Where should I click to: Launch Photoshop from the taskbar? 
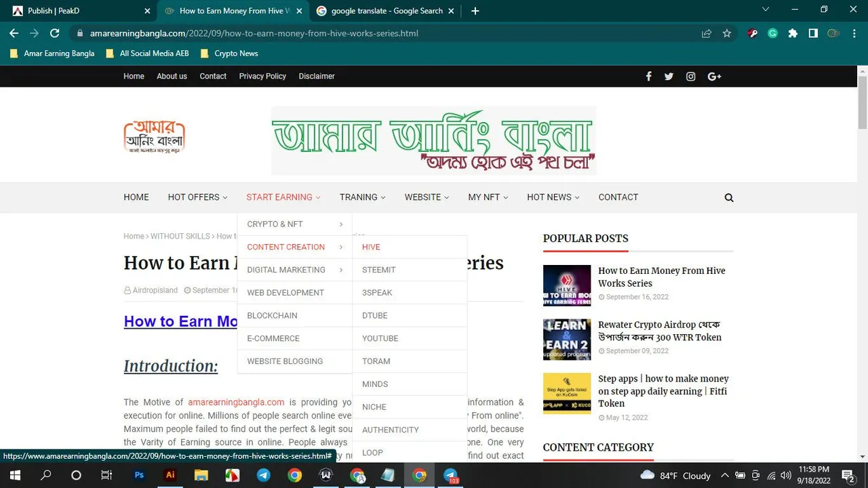click(139, 475)
